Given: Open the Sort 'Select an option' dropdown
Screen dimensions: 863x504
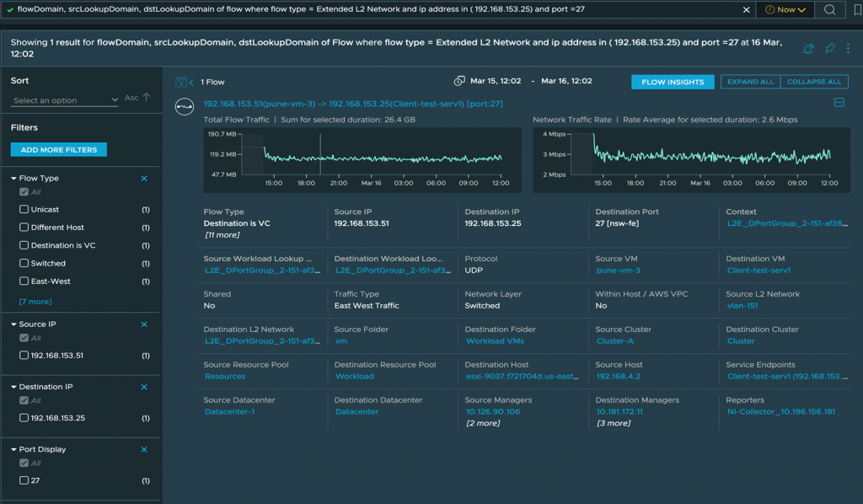Looking at the screenshot, I should click(66, 100).
